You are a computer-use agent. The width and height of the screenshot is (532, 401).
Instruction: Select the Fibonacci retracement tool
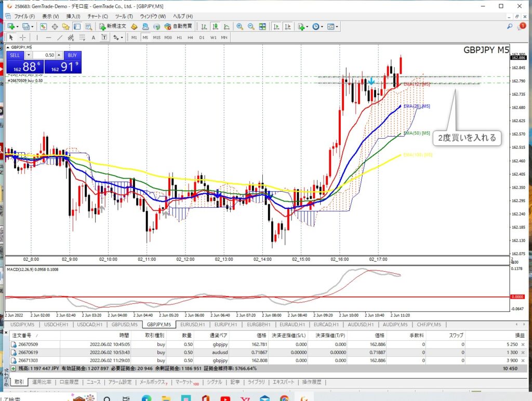pyautogui.click(x=82, y=37)
